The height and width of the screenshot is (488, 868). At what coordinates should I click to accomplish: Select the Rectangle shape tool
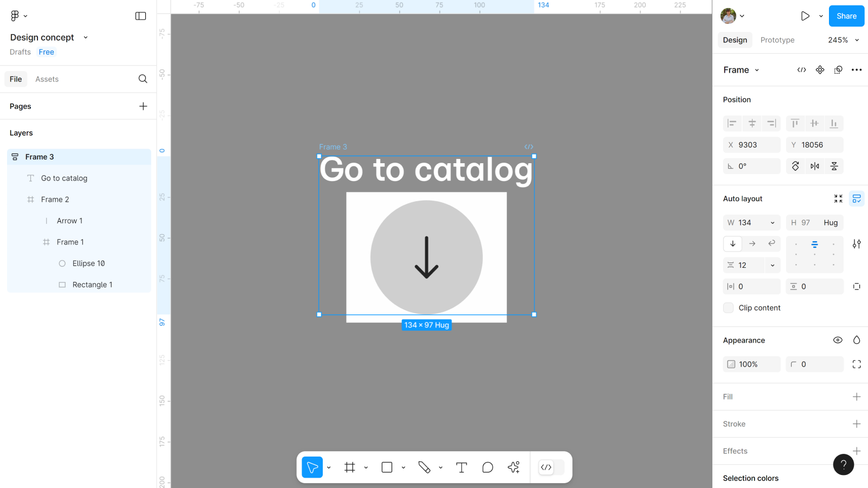387,467
